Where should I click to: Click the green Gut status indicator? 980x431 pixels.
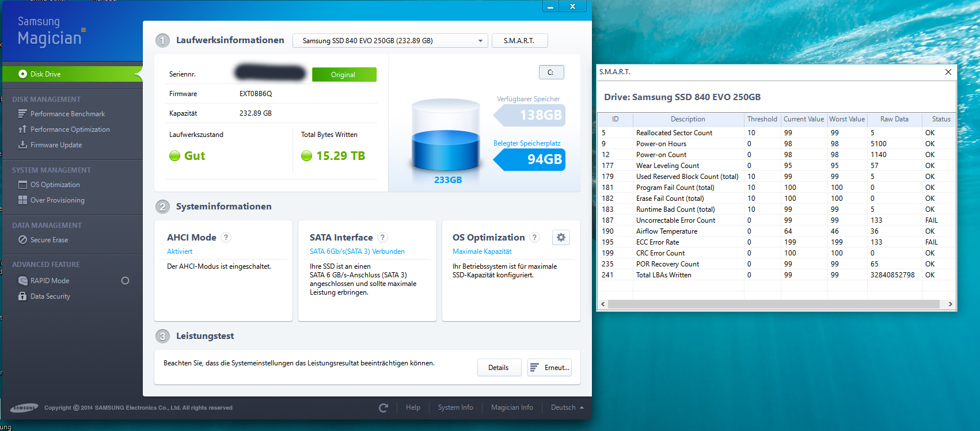(175, 156)
